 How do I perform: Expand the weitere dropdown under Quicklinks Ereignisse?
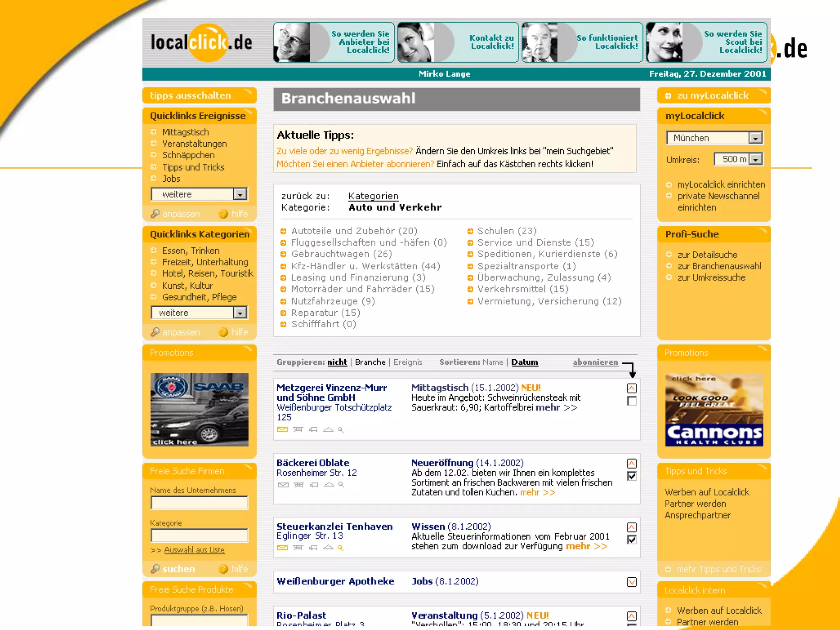coord(240,194)
